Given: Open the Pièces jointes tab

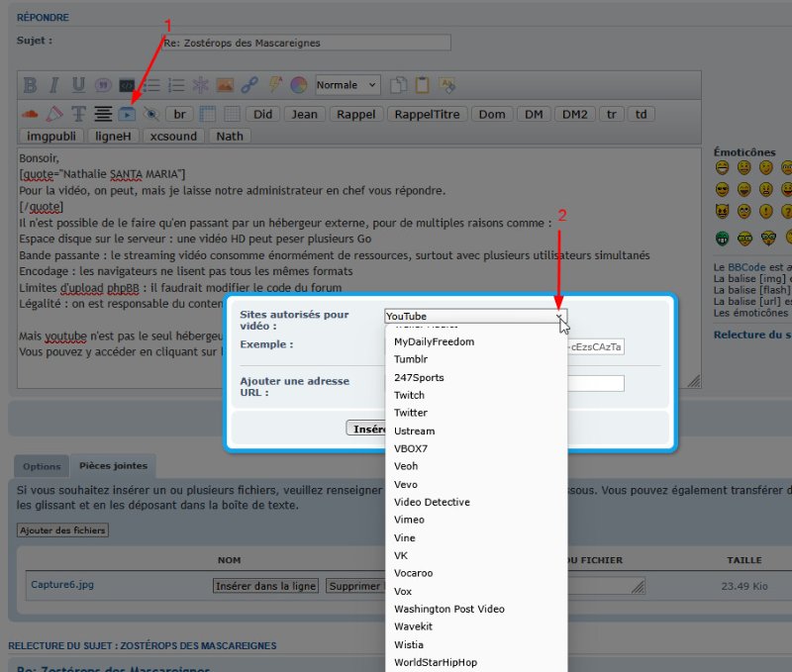Looking at the screenshot, I should [x=113, y=466].
